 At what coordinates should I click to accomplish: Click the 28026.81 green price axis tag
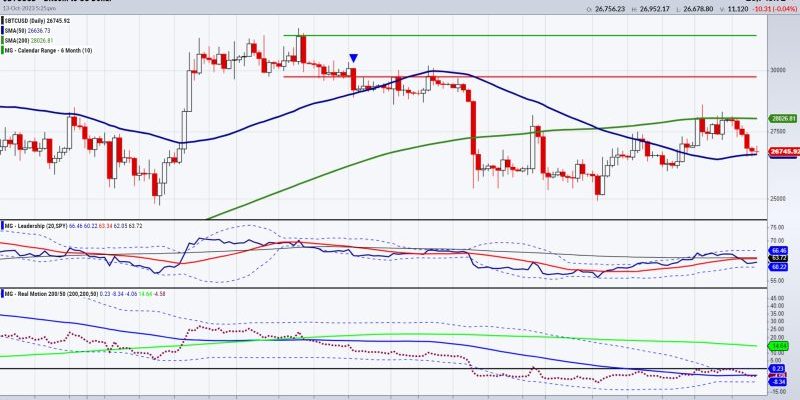(x=784, y=118)
